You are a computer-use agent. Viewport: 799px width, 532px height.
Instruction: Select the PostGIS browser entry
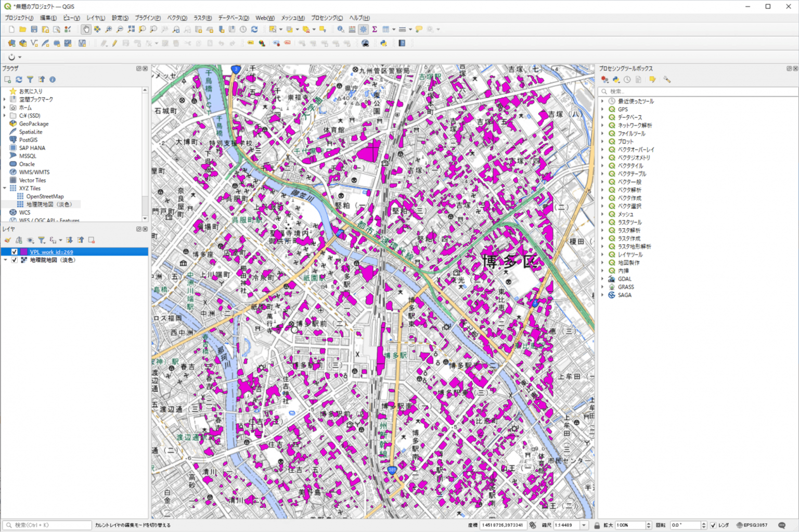coord(28,140)
